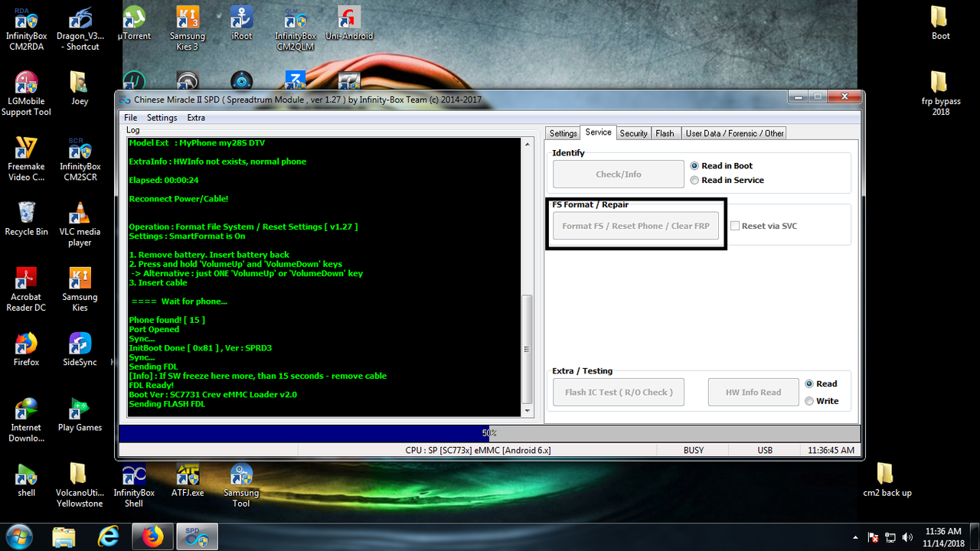
Task: Open the User Data / Forensic / Other tab
Action: 733,132
